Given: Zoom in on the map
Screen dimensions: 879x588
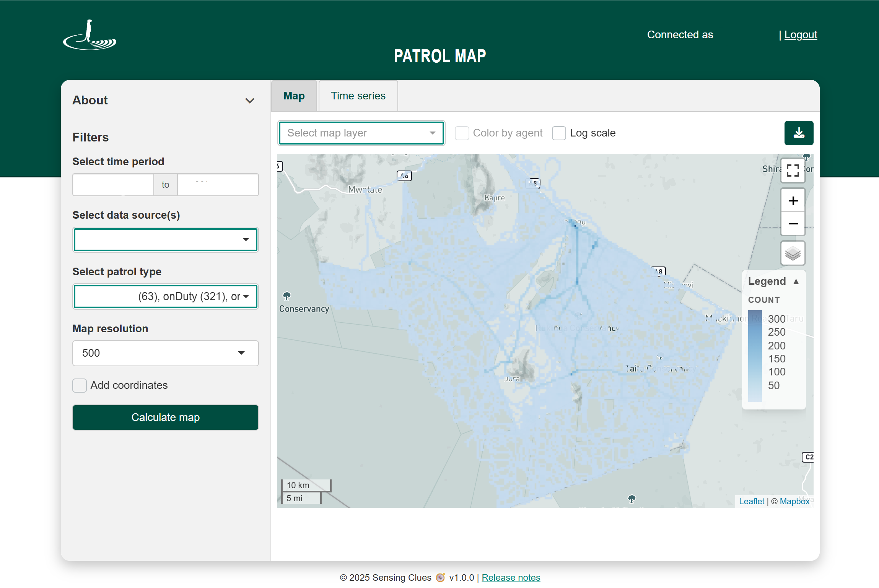Looking at the screenshot, I should 793,201.
